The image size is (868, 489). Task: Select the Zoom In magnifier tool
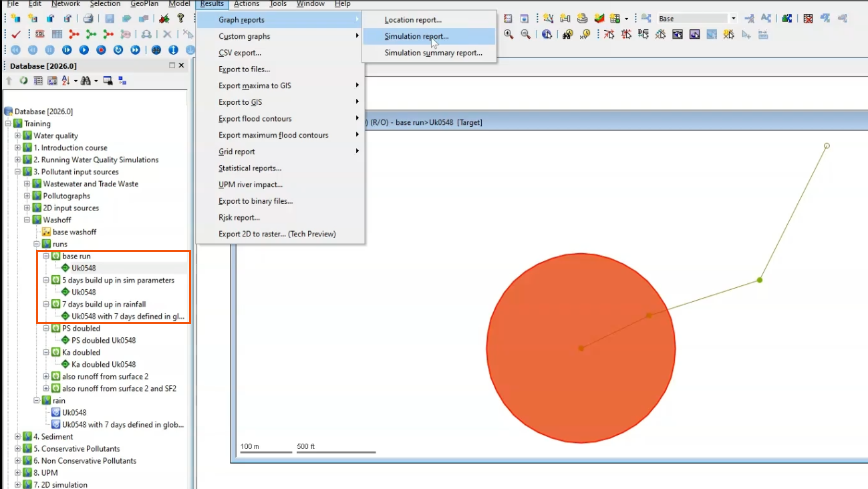[x=508, y=34]
